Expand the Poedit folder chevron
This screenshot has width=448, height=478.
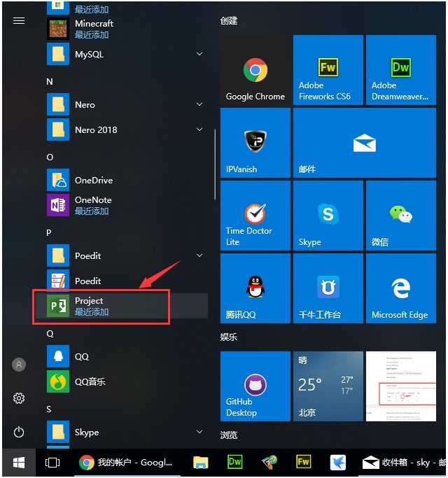point(199,256)
